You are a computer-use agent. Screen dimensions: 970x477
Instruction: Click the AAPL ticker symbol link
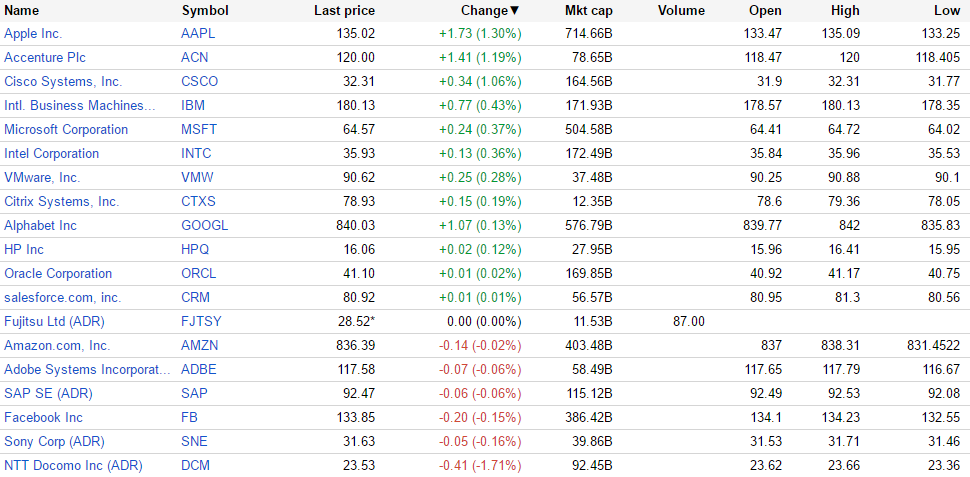click(x=198, y=34)
